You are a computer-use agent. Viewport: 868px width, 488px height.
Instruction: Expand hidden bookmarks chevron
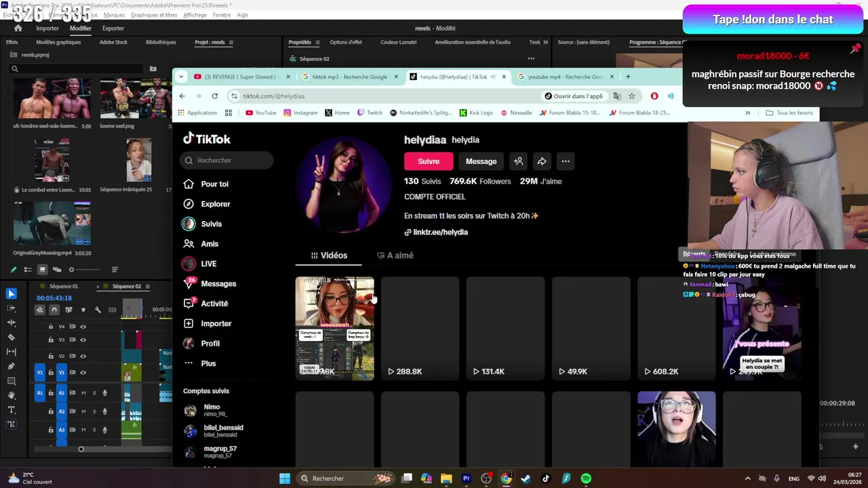747,113
